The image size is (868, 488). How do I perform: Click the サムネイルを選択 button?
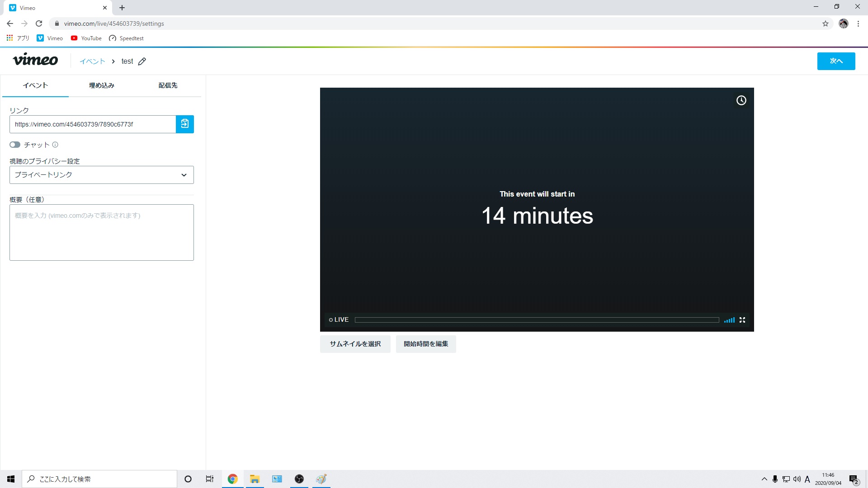(355, 343)
